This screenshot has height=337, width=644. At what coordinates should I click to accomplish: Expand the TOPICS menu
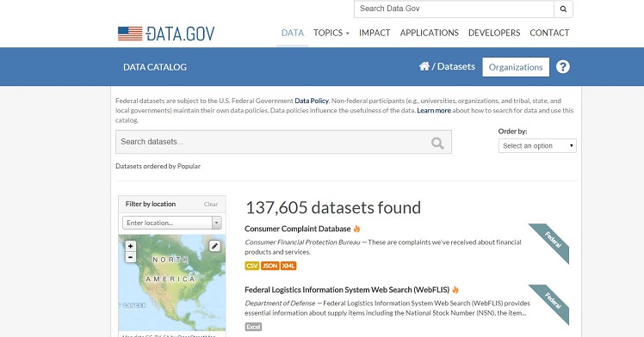click(x=331, y=33)
